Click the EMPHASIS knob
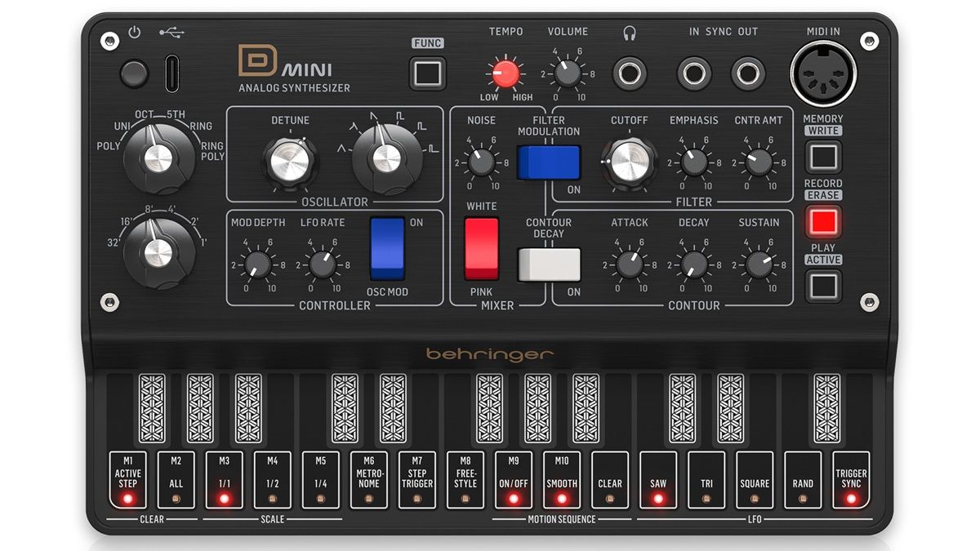 click(x=693, y=162)
